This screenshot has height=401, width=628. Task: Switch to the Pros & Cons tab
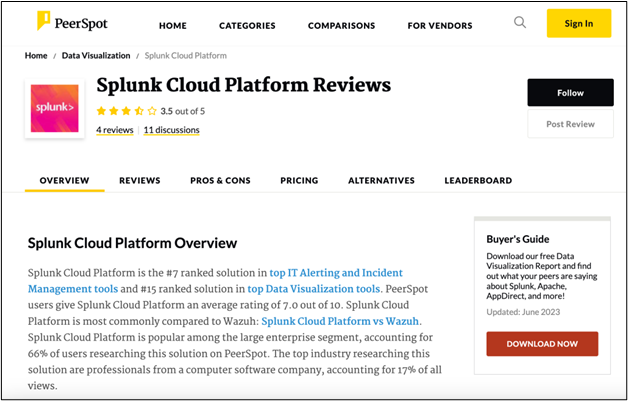click(x=220, y=180)
